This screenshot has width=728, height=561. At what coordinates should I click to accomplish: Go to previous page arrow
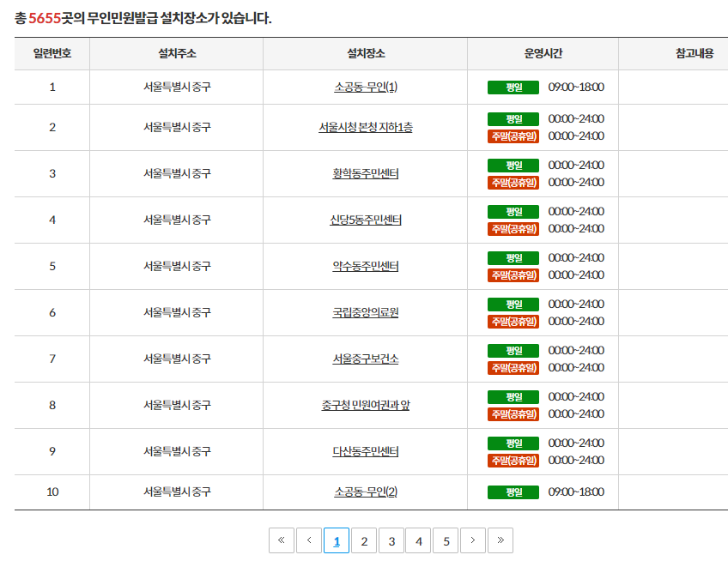coord(309,540)
